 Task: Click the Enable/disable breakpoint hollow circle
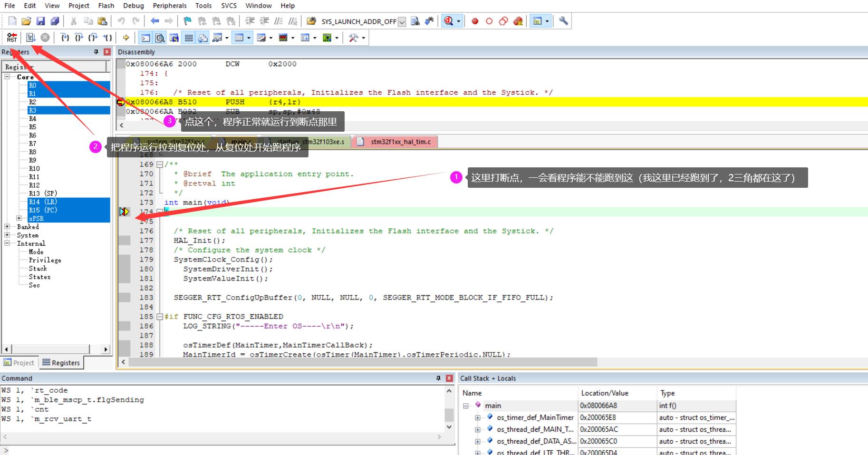coord(489,21)
